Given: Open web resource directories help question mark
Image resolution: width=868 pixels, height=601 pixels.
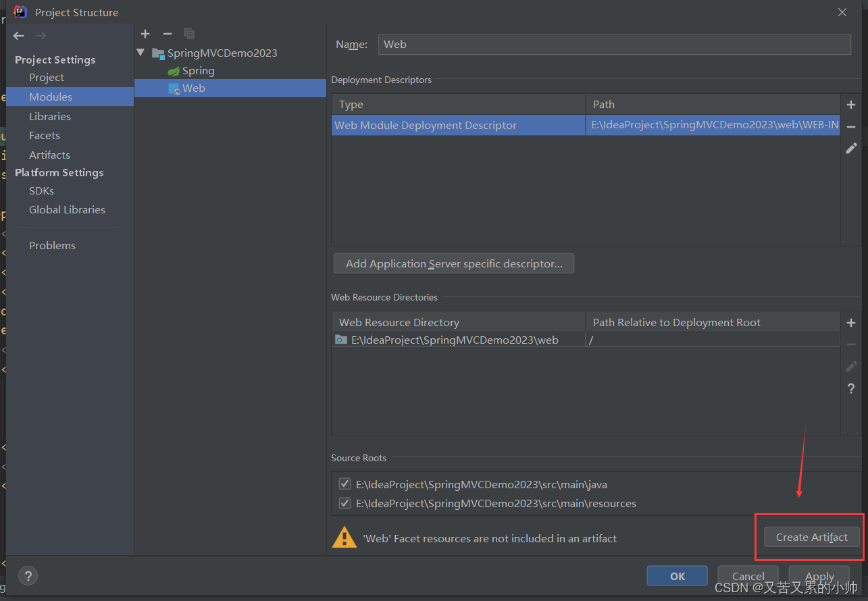Looking at the screenshot, I should pyautogui.click(x=851, y=388).
